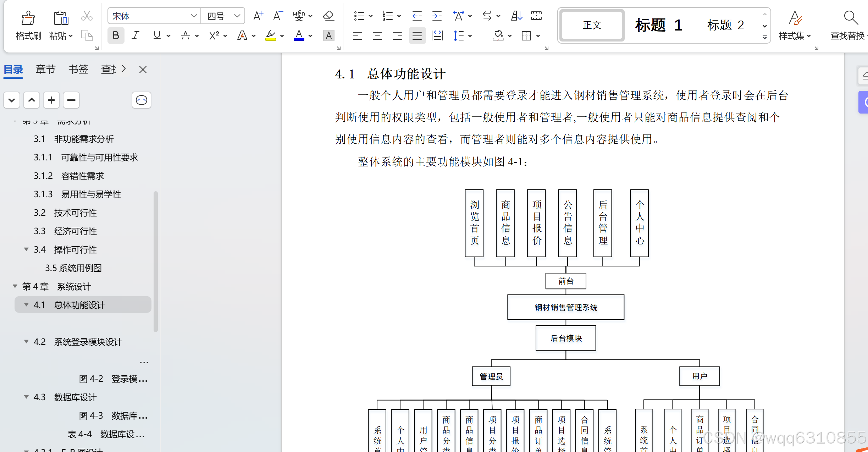This screenshot has width=868, height=452.
Task: Click the文字颜色 text color icon
Action: click(x=299, y=35)
